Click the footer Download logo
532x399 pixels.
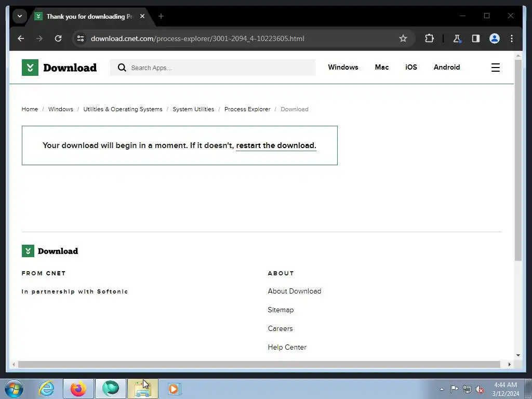click(x=50, y=251)
